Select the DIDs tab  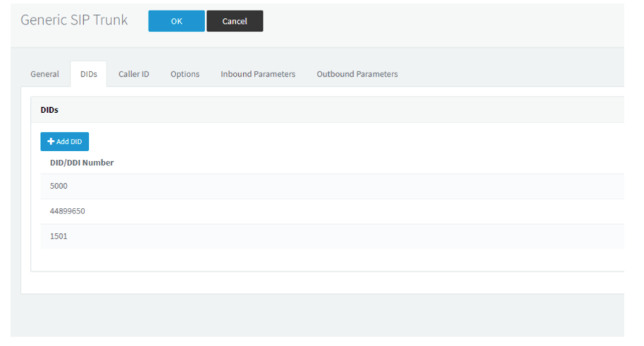pos(89,74)
